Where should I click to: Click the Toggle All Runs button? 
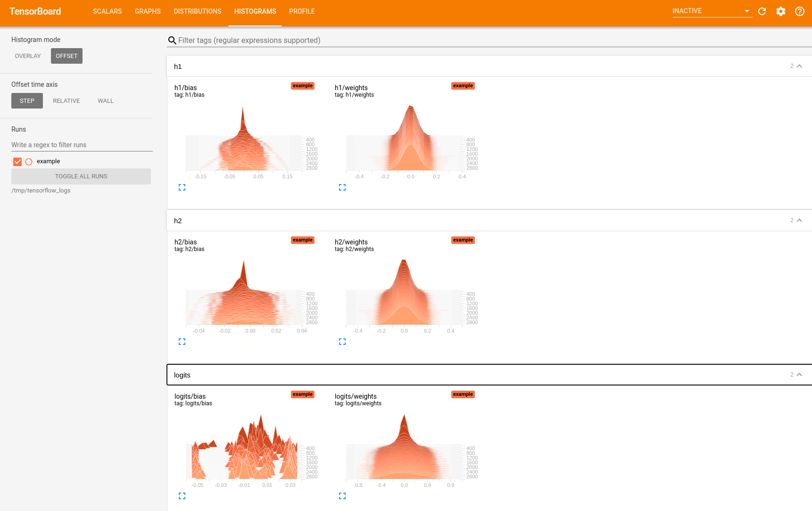point(81,176)
